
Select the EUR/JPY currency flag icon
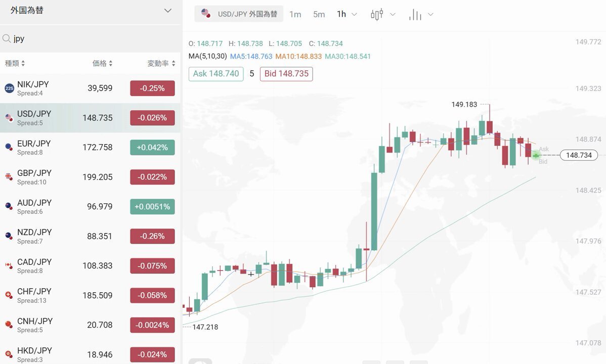tap(9, 147)
